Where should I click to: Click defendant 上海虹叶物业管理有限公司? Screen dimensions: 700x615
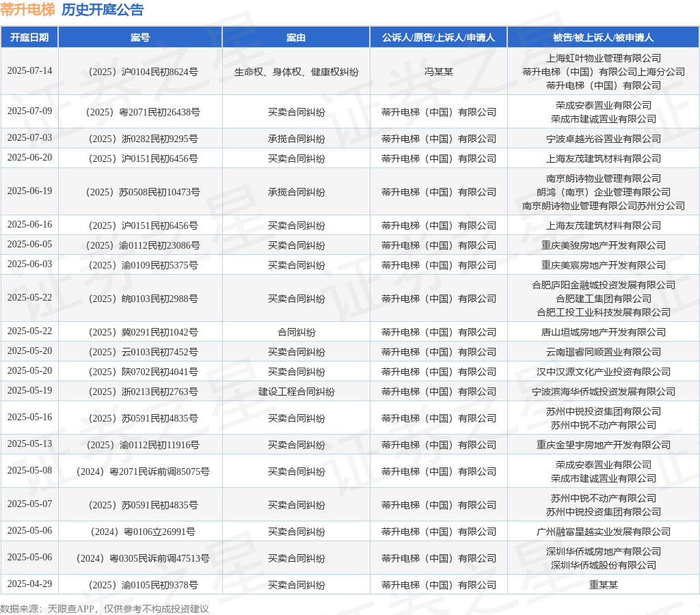pos(604,58)
